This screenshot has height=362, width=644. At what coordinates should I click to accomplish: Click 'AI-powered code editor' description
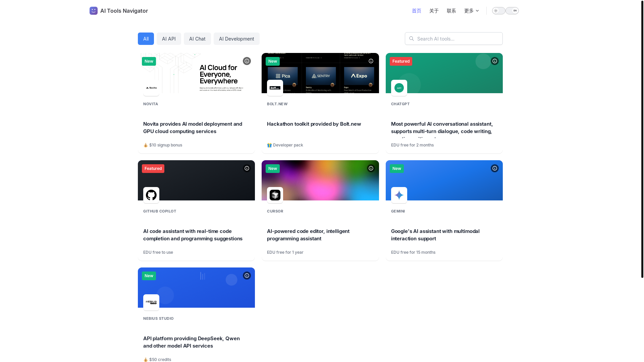click(308, 235)
